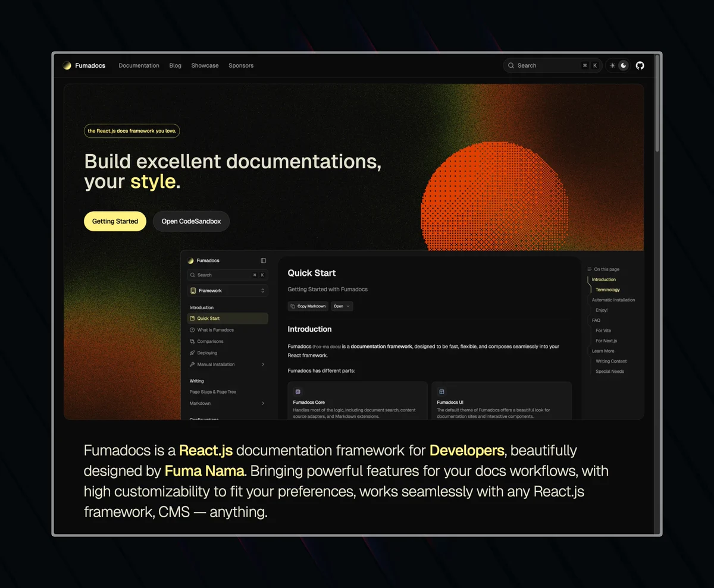
Task: Jump to Special Needs section
Action: coord(610,371)
